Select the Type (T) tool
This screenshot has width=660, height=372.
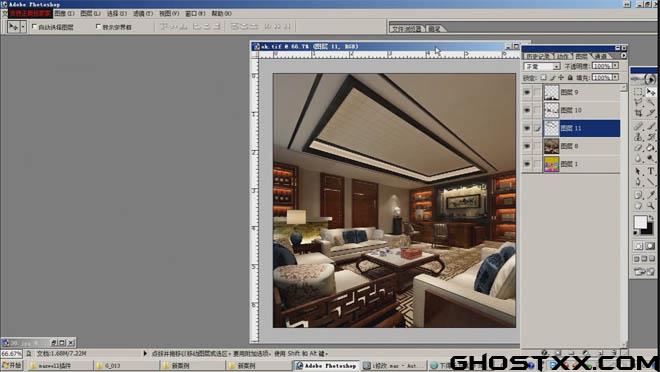pyautogui.click(x=651, y=171)
